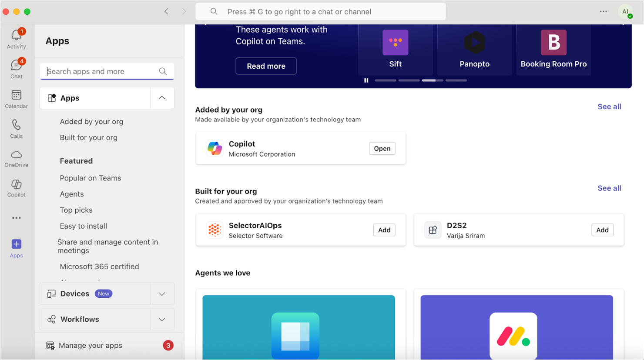The image size is (644, 360).
Task: Jump to first carousel slide indicator
Action: (x=386, y=80)
